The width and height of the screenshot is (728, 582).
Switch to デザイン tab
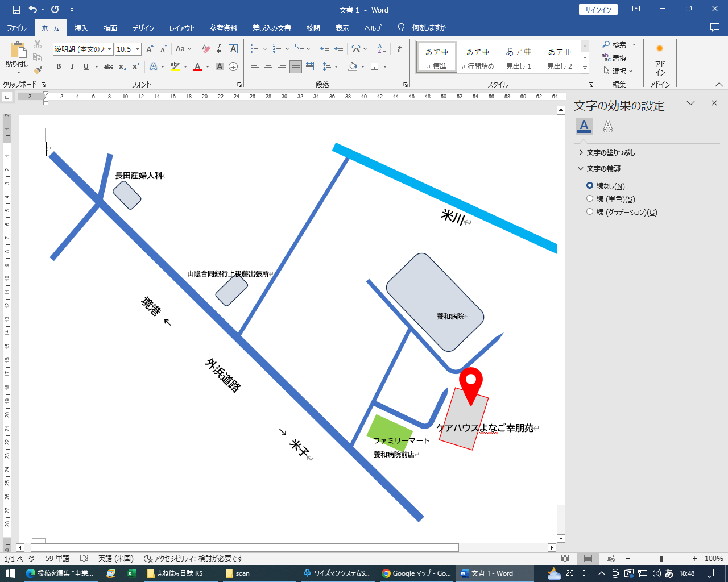pyautogui.click(x=143, y=28)
